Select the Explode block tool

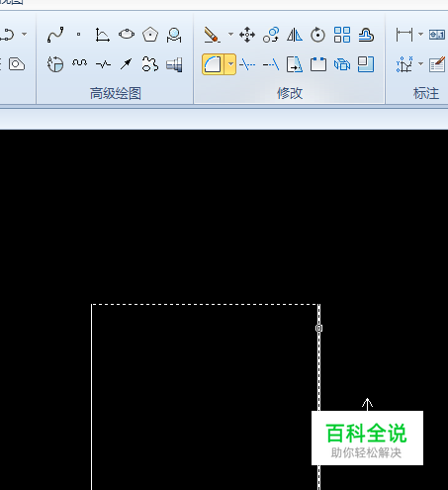click(x=342, y=64)
